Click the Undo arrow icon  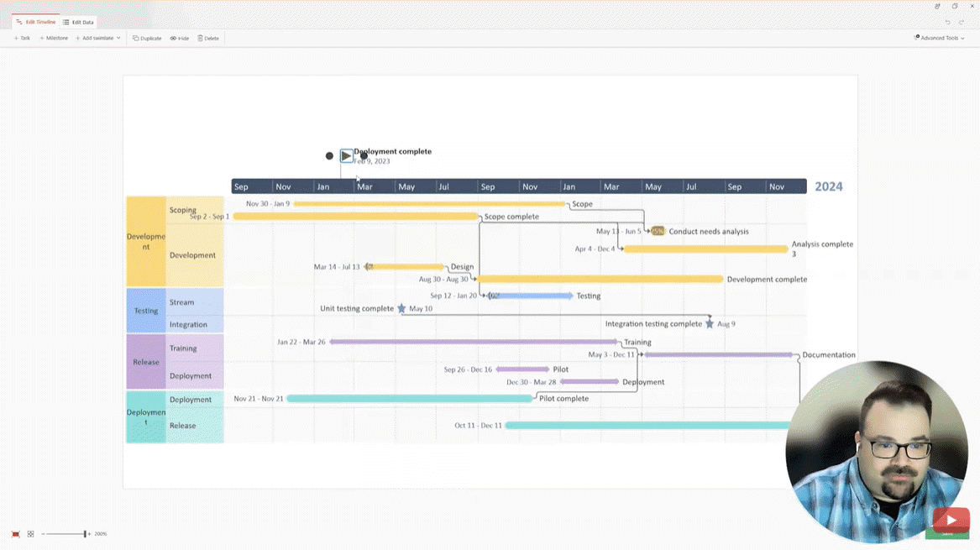947,23
